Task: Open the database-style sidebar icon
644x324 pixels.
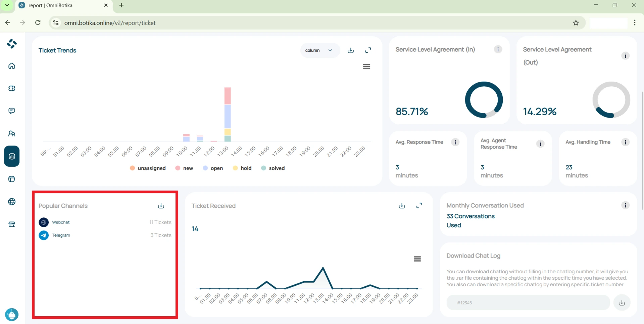Action: pyautogui.click(x=12, y=179)
